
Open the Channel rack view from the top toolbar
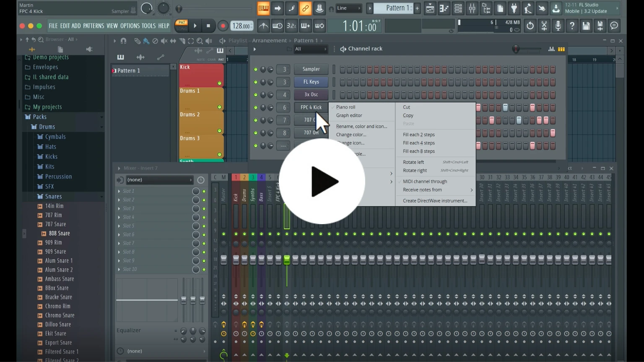(x=458, y=8)
